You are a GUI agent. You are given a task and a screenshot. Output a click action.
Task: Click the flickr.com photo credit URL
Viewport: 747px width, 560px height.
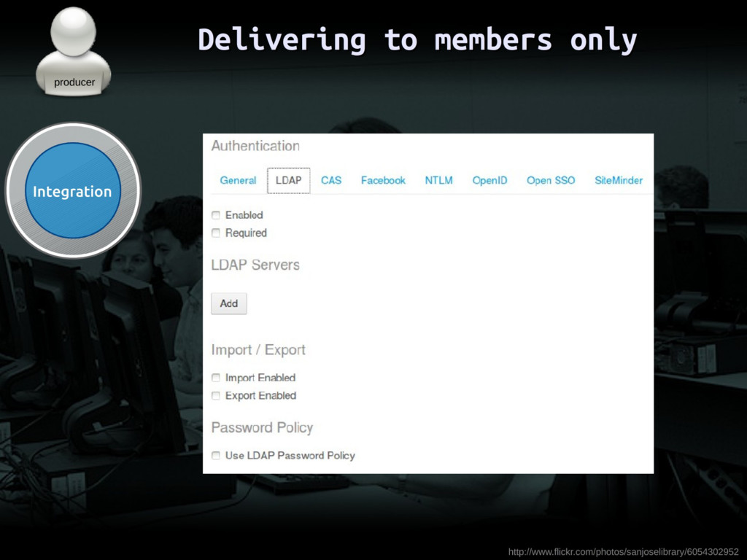[x=623, y=552]
